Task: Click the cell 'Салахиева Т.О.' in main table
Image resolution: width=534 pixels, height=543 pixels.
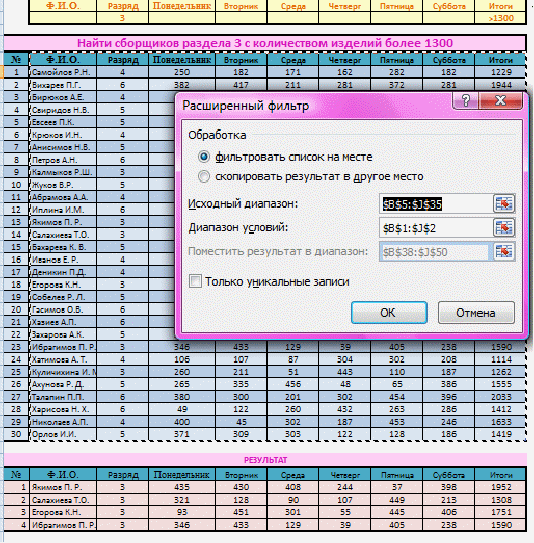Action: click(63, 234)
